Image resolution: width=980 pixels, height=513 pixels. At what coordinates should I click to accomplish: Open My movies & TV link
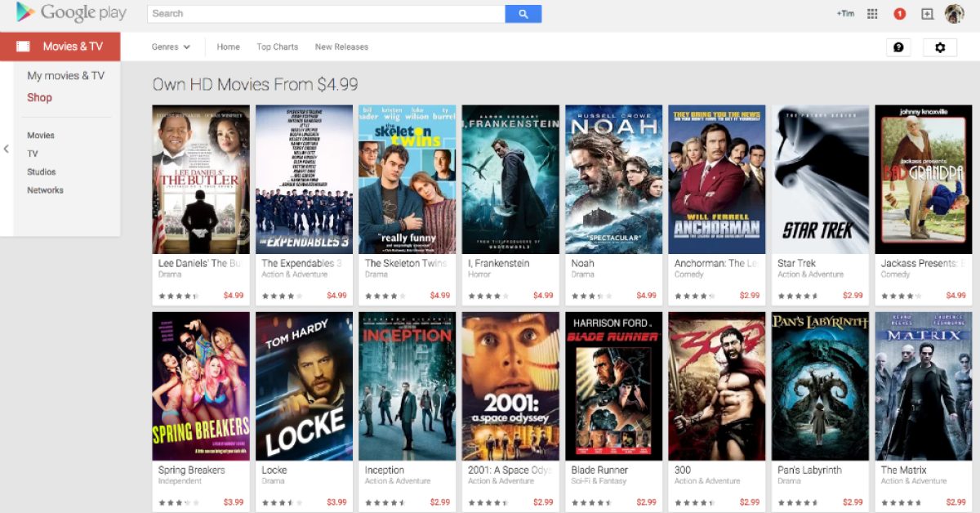coord(66,76)
